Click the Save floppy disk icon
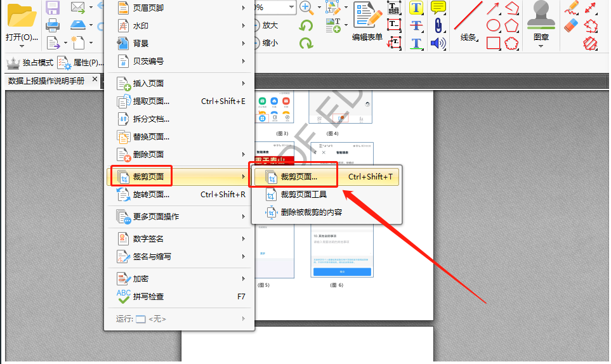Image resolution: width=611 pixels, height=364 pixels. [x=53, y=8]
